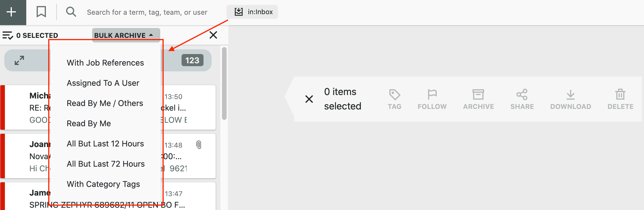The image size is (644, 210).
Task: Click the in:Inbox filter chip
Action: click(x=252, y=12)
